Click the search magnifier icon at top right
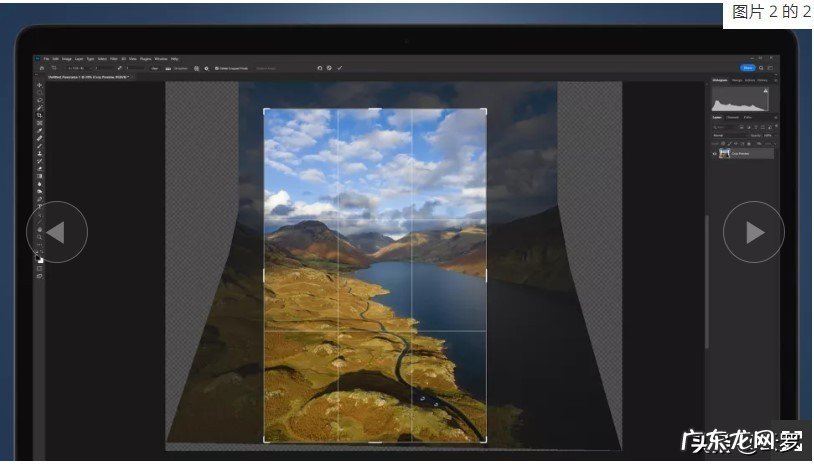 click(x=761, y=68)
